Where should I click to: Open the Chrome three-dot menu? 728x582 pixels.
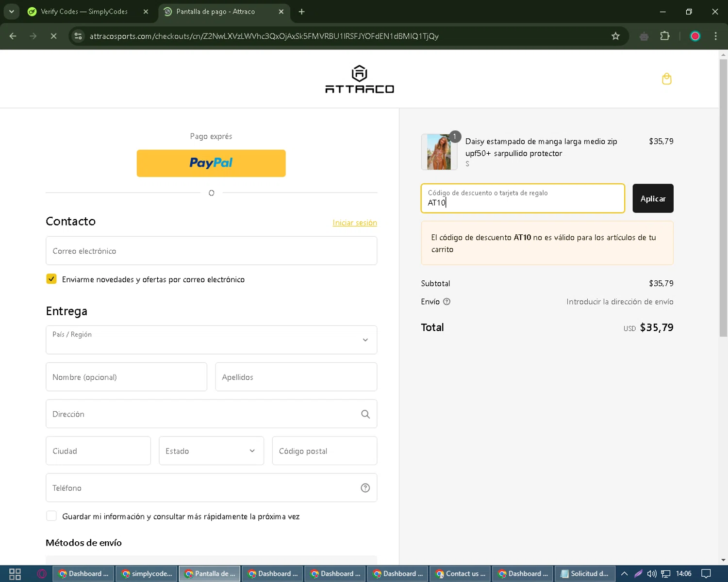(x=716, y=36)
